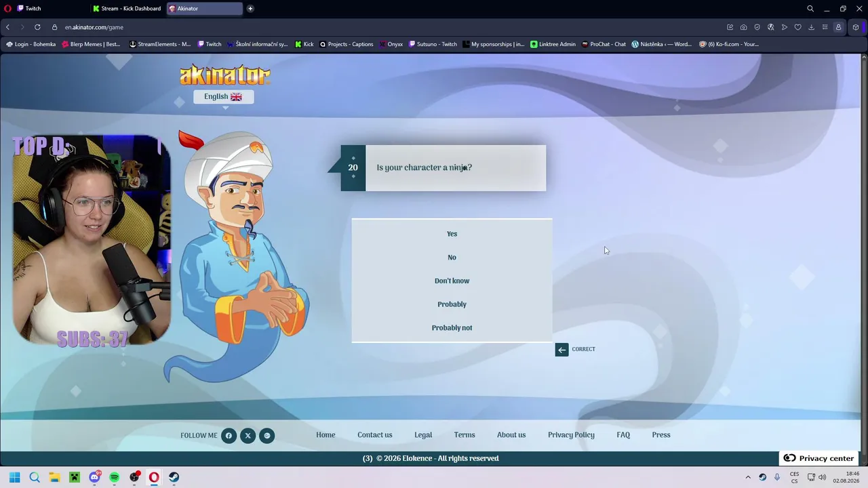Open the Sutsuno - Twitch bookmark
Screen dimensions: 868x488
coord(433,45)
